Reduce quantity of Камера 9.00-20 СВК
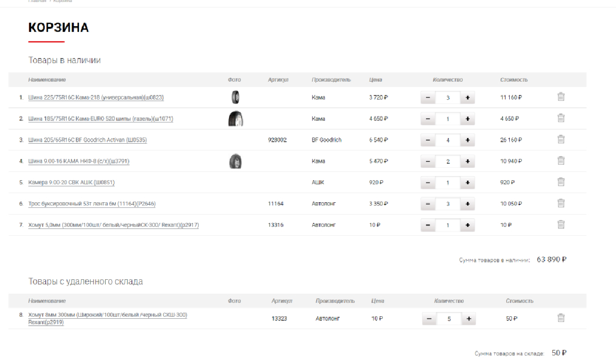Image resolution: width=616 pixels, height=364 pixels. (428, 183)
